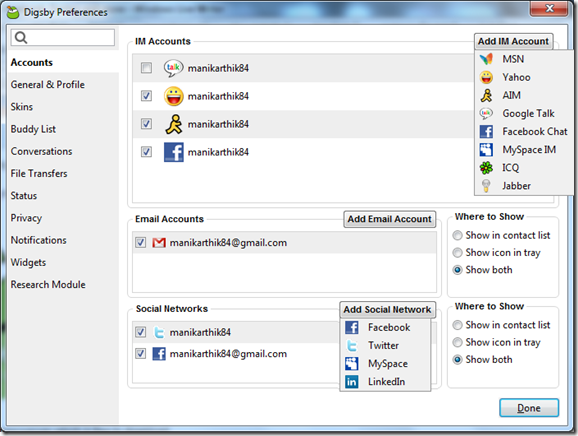Click the Done button
Viewport: 578px width, 436px height.
click(529, 408)
